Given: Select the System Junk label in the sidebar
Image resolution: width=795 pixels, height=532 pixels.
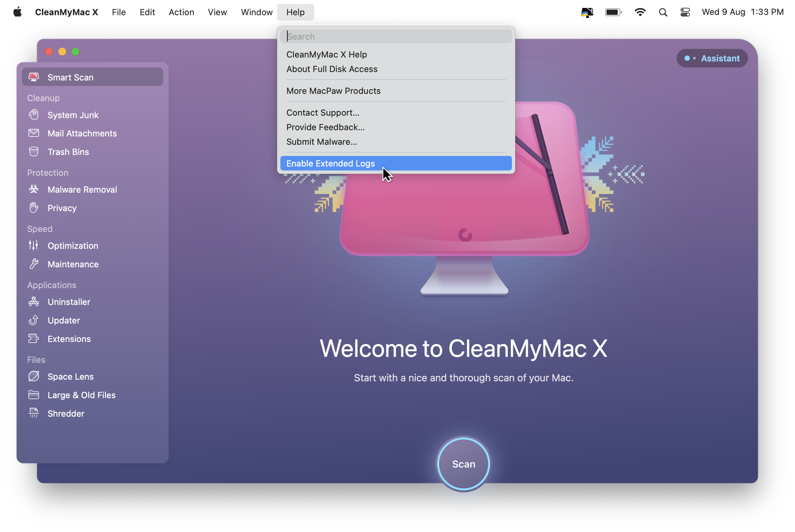Looking at the screenshot, I should [73, 115].
